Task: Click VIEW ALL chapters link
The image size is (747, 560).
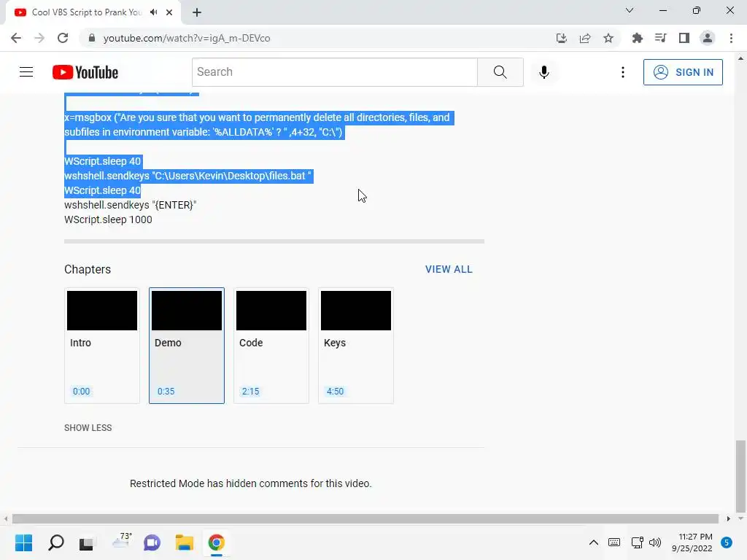Action: click(449, 269)
